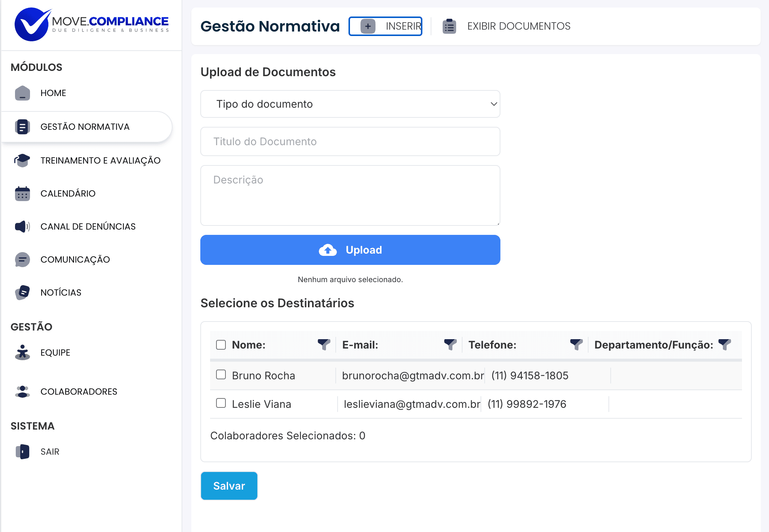Click the Canal de Denúncias megaphone icon

tap(22, 227)
